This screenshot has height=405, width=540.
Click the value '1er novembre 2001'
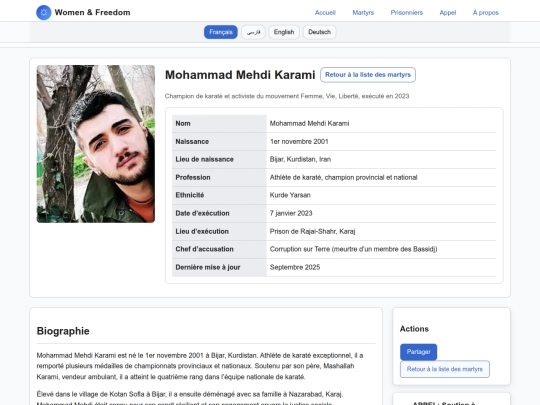[299, 142]
